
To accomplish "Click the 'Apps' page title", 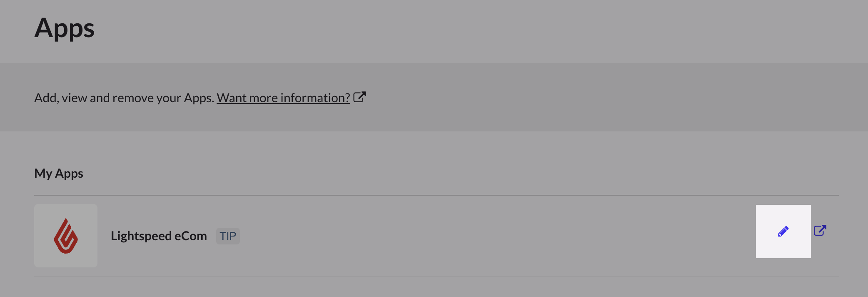I will coord(65,28).
